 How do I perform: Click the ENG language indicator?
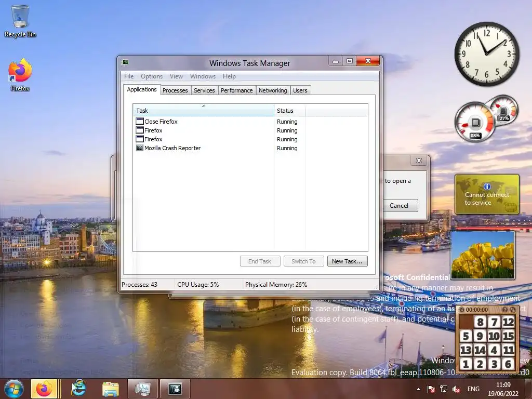(473, 389)
